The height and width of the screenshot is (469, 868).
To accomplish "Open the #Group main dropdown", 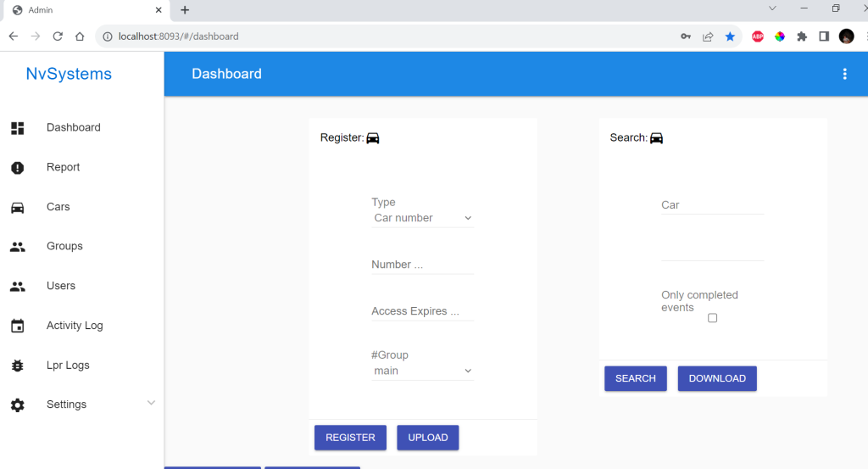I will tap(422, 371).
